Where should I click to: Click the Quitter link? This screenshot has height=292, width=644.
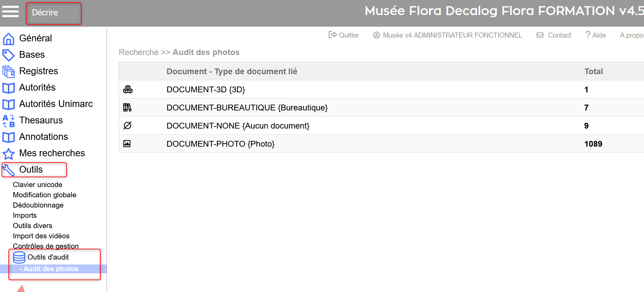click(x=344, y=35)
